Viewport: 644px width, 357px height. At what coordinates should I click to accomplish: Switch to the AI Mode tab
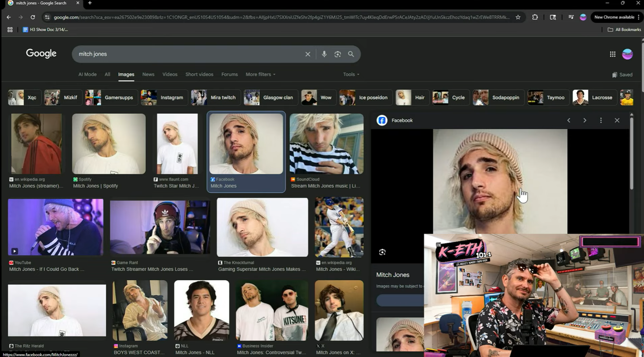[x=88, y=74]
